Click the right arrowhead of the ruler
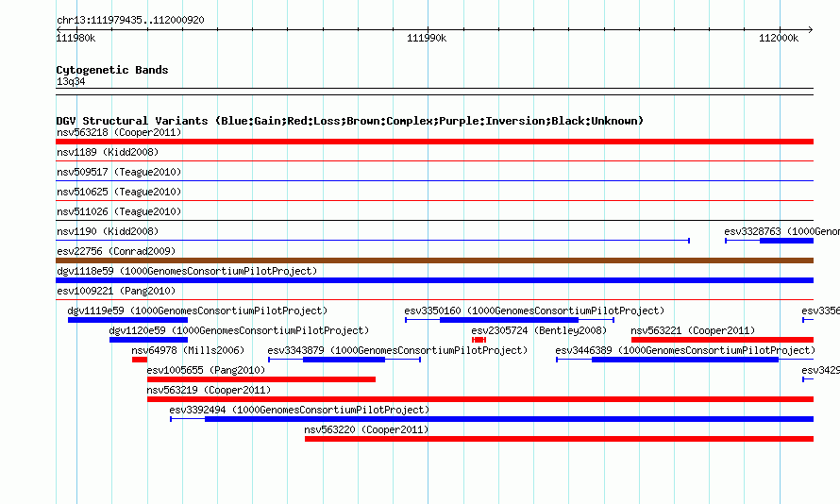The width and height of the screenshot is (840, 504). [x=810, y=29]
